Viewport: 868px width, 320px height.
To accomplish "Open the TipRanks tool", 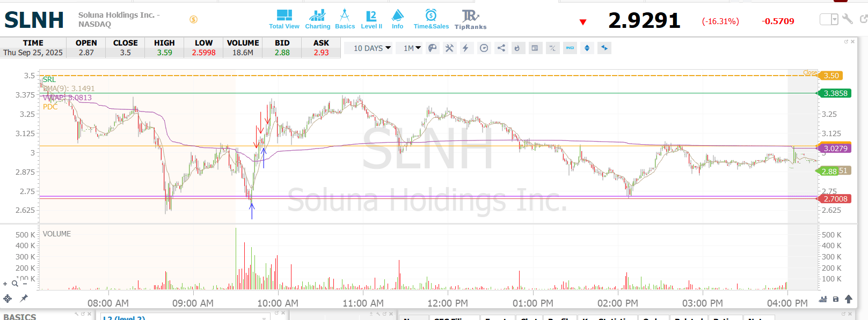I will click(x=470, y=19).
